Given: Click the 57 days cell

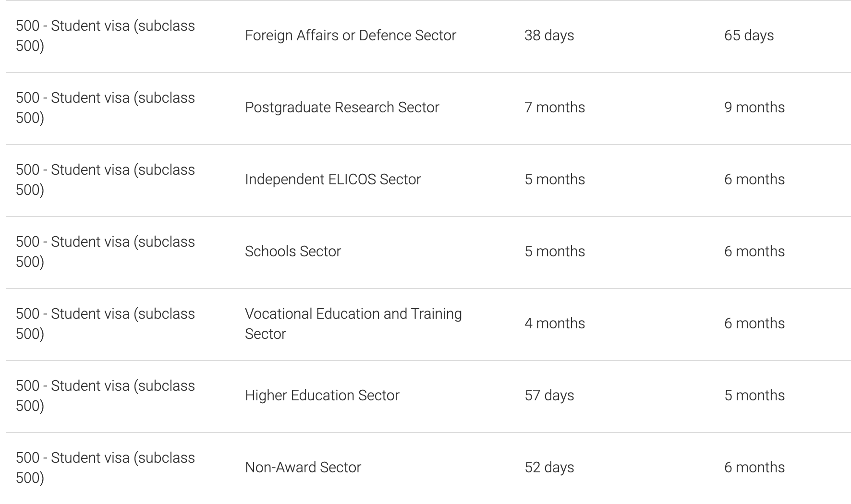Looking at the screenshot, I should click(x=549, y=396).
